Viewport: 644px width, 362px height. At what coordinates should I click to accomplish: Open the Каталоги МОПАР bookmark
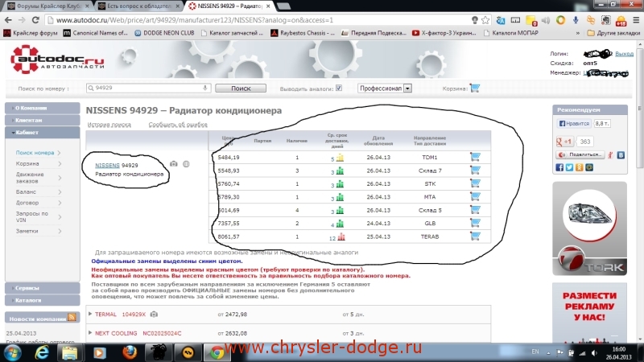click(511, 33)
